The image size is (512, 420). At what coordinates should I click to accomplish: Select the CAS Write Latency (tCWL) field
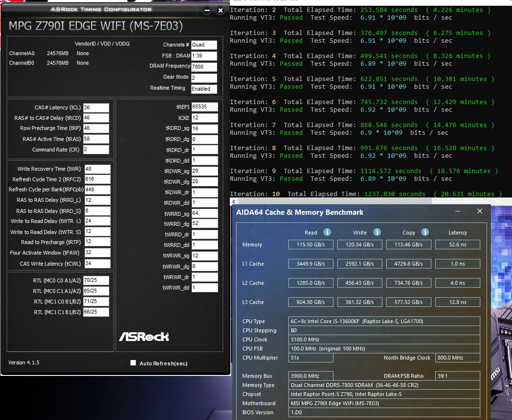97,263
